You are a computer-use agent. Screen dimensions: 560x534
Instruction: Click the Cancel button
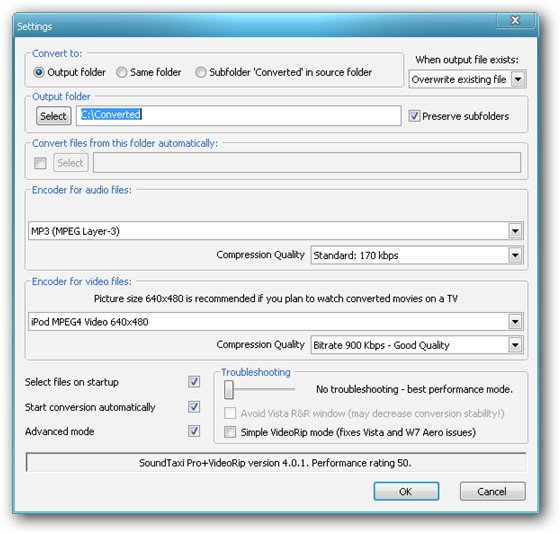point(492,491)
